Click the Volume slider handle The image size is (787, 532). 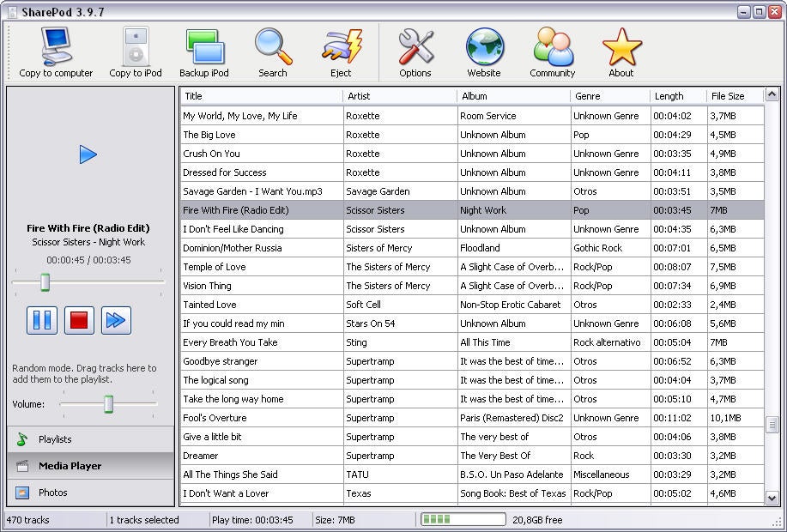coord(108,403)
